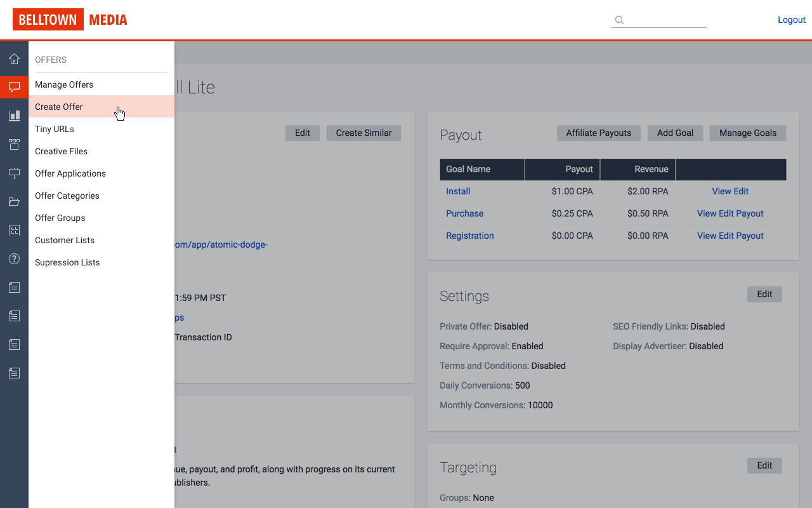Open Customer Lists menu item
Viewport: 812px width, 508px height.
pyautogui.click(x=101, y=240)
